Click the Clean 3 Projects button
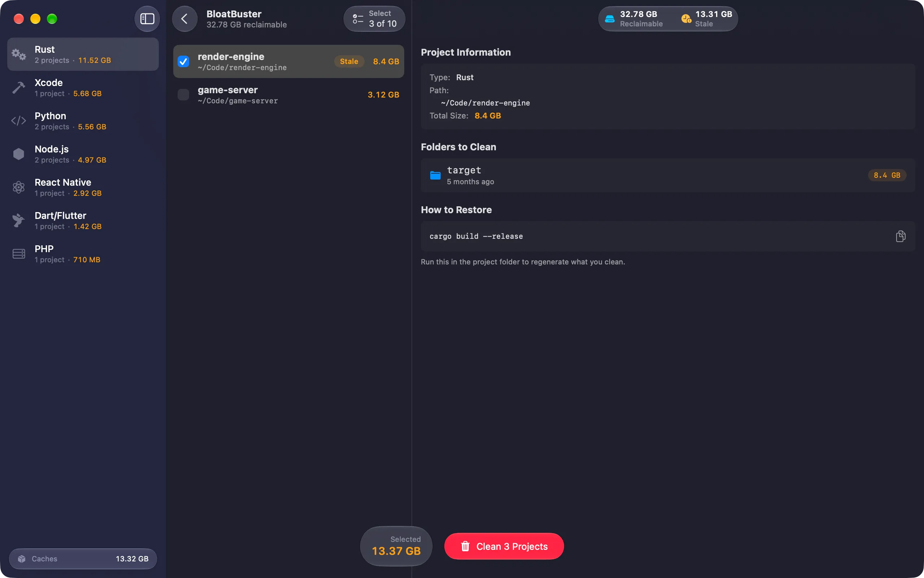This screenshot has width=924, height=578. 504,546
